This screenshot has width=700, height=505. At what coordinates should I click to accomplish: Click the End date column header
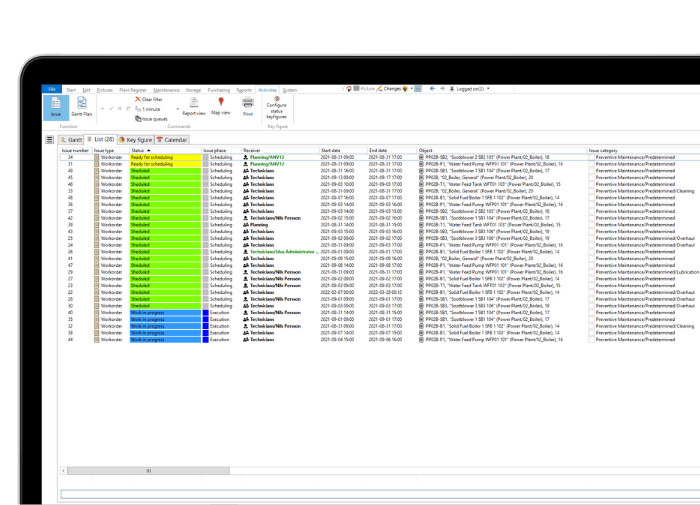392,150
